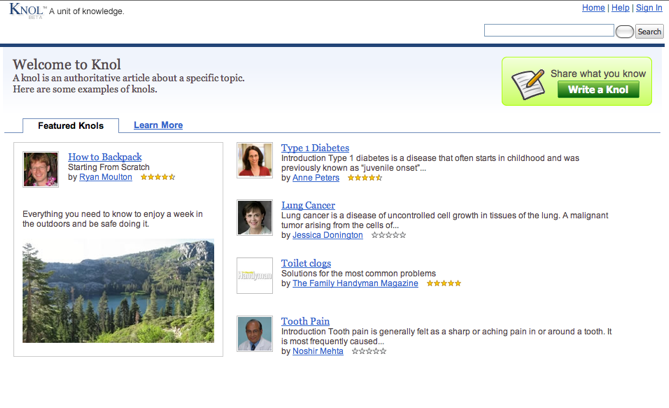Click the Knol logo in the header
The width and height of the screenshot is (669, 408).
[x=26, y=10]
